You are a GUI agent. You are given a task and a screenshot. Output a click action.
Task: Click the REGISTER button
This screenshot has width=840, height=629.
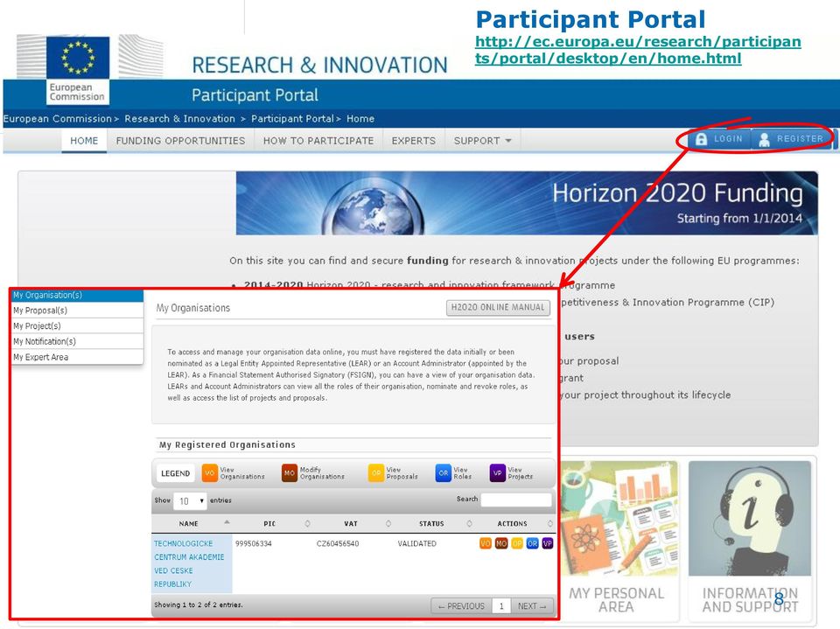(791, 139)
